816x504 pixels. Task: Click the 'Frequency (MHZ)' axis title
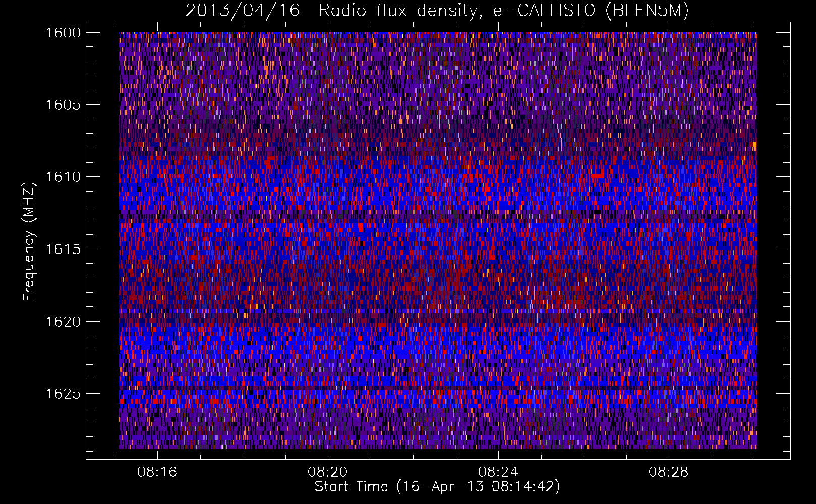(29, 242)
